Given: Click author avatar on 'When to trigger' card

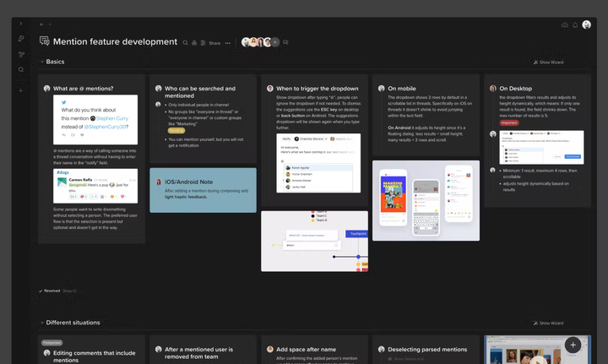Looking at the screenshot, I should tap(270, 89).
